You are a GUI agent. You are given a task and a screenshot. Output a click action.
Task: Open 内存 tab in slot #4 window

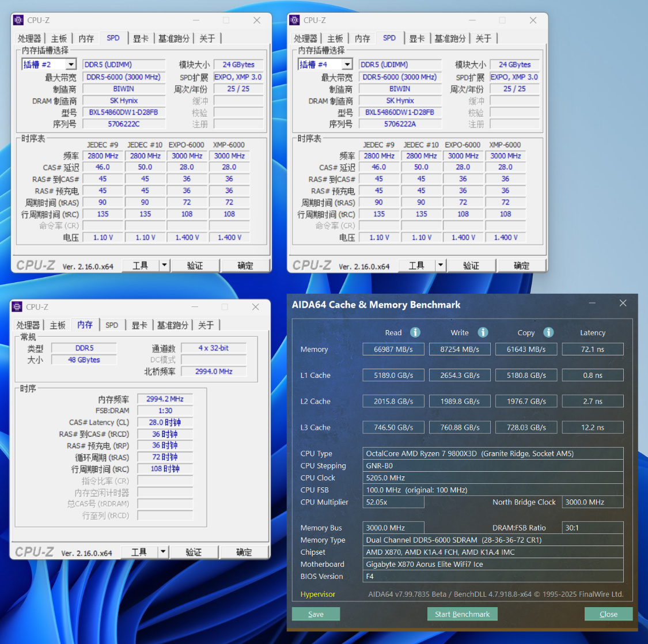pyautogui.click(x=362, y=39)
